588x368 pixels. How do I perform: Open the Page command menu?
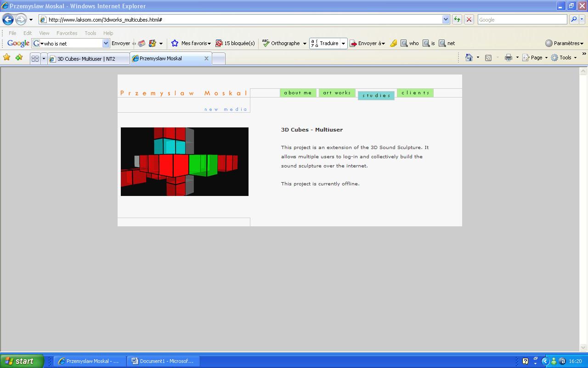[535, 57]
